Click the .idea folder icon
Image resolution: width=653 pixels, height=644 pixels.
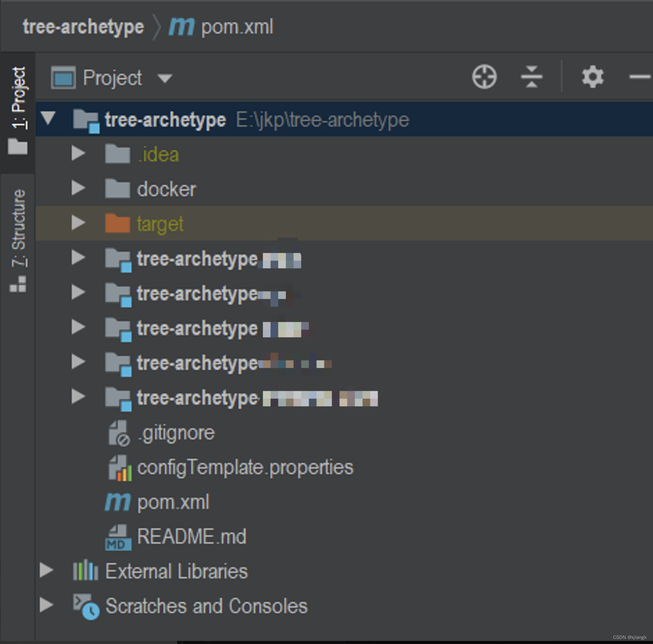coord(117,154)
